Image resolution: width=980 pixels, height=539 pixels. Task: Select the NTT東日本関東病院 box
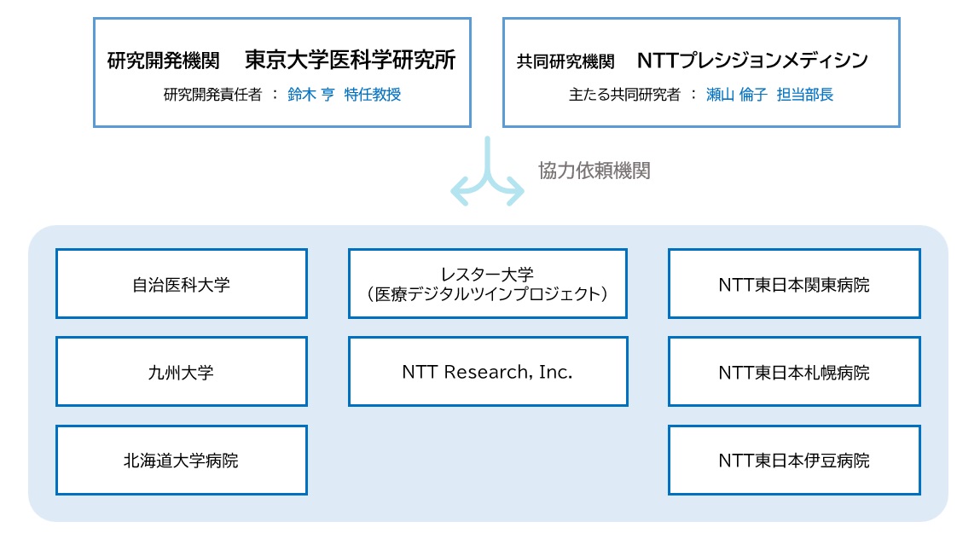pos(794,284)
